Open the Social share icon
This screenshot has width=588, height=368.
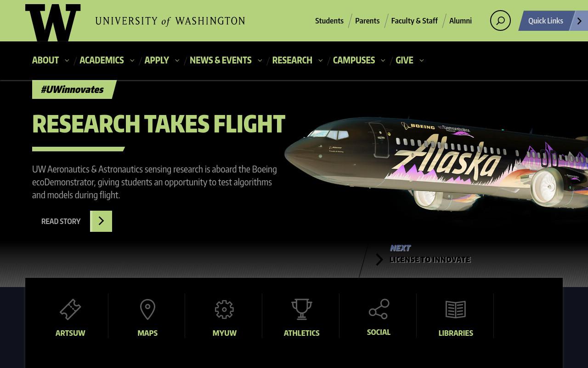[x=379, y=309]
